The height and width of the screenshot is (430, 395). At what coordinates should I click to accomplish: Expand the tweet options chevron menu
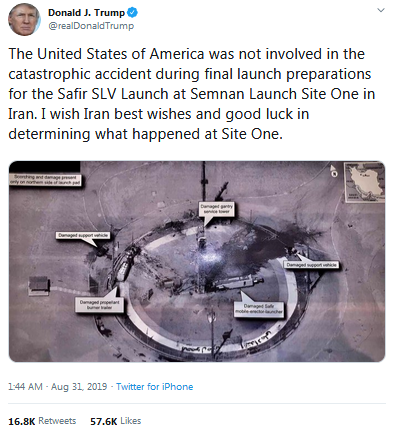tap(381, 10)
